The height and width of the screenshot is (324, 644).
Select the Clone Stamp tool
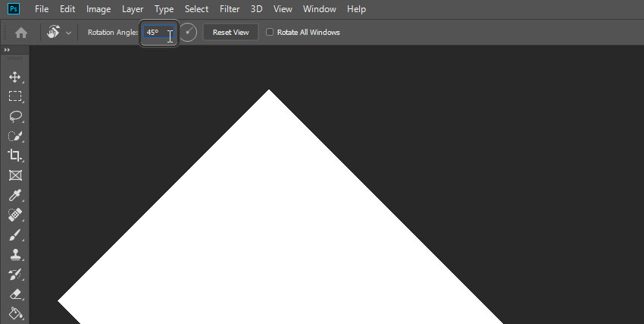(15, 254)
